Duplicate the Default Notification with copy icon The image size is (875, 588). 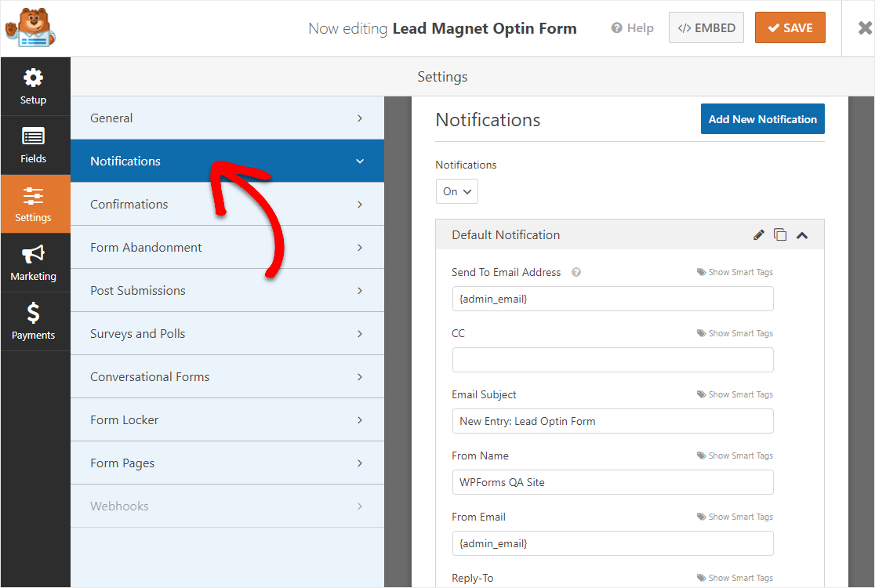click(x=780, y=234)
